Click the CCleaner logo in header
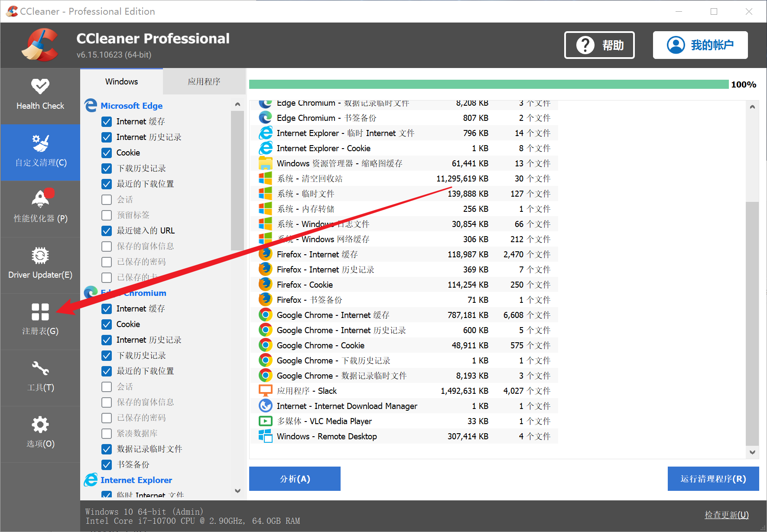767x532 pixels. tap(40, 45)
